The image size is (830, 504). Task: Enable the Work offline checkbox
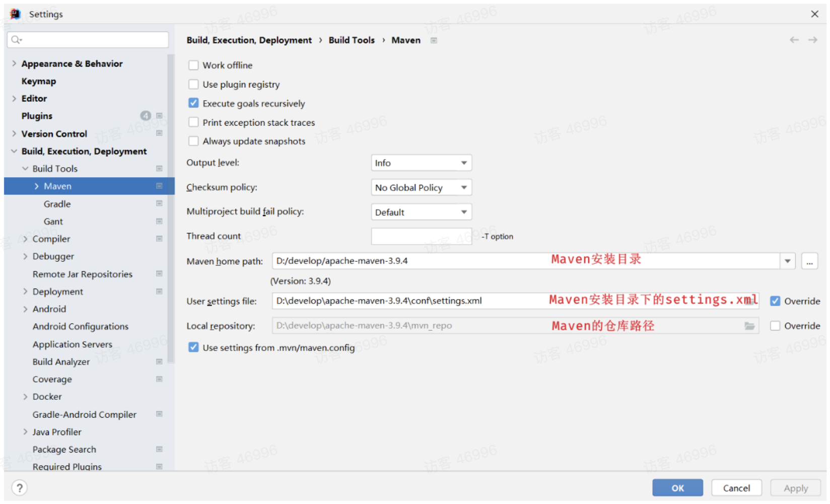click(x=193, y=65)
